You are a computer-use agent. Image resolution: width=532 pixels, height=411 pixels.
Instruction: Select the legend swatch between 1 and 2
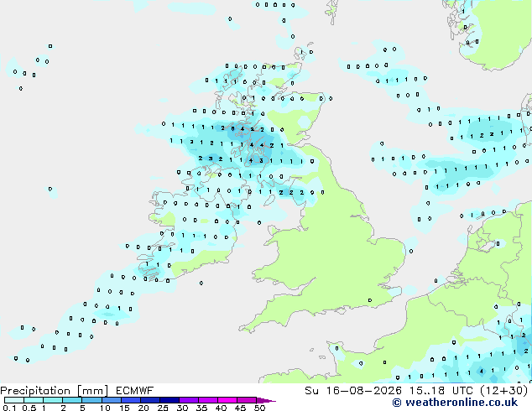point(53,400)
